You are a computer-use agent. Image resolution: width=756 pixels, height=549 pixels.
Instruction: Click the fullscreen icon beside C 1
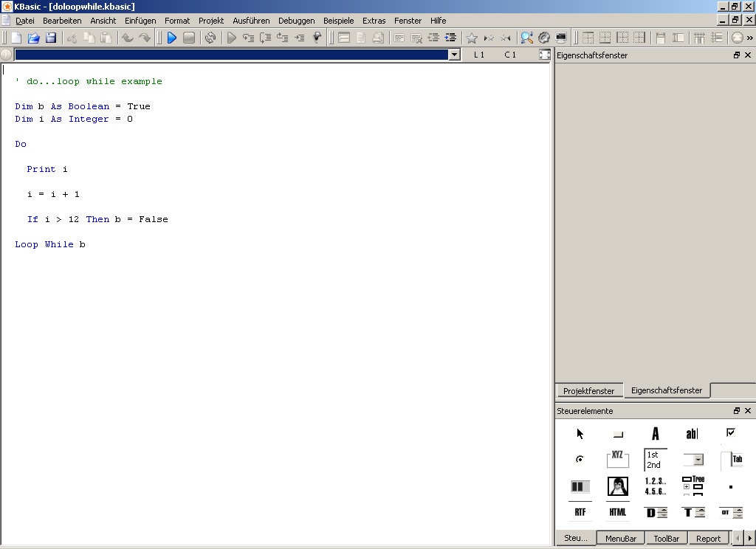pos(545,55)
